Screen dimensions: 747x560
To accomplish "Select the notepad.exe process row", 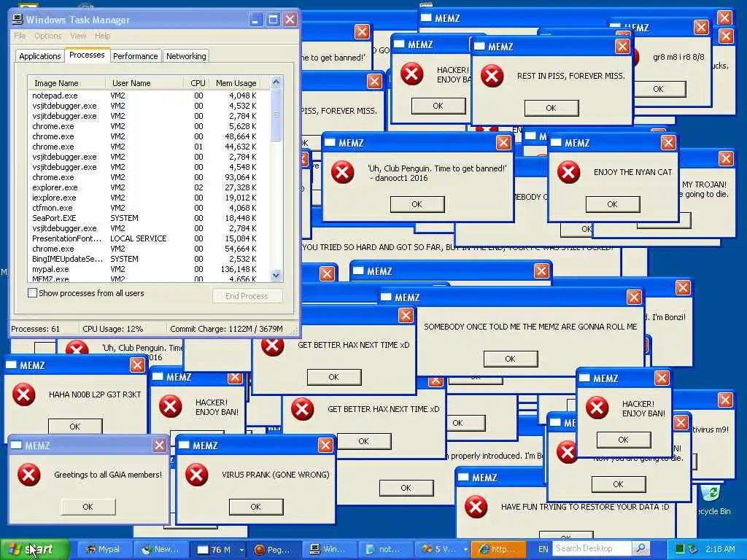I will [149, 96].
